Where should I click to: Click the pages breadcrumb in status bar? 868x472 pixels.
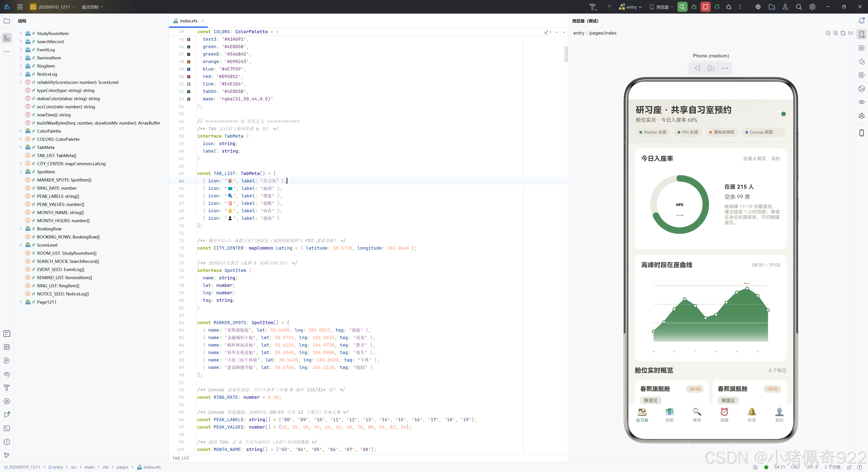(x=122, y=467)
